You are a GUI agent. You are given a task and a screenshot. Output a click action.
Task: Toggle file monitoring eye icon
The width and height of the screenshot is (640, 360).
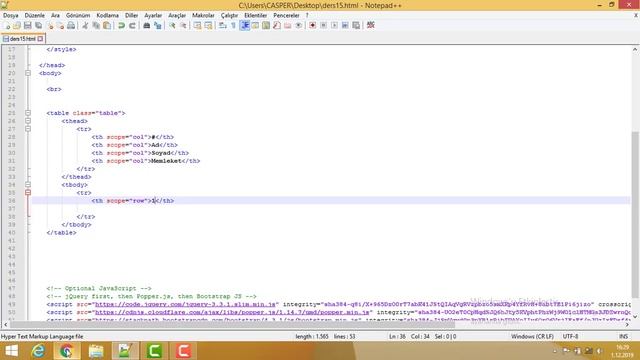[x=299, y=25]
